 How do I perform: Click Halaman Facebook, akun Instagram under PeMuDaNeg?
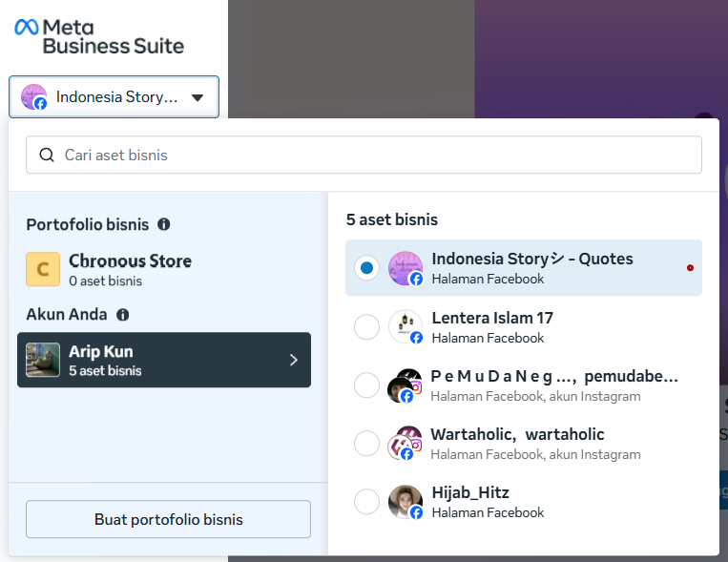pyautogui.click(x=535, y=396)
